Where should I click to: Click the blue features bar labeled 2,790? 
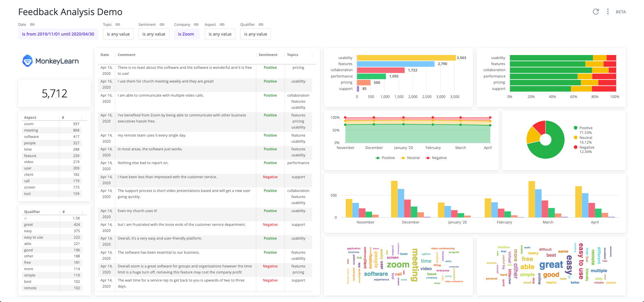click(x=396, y=64)
